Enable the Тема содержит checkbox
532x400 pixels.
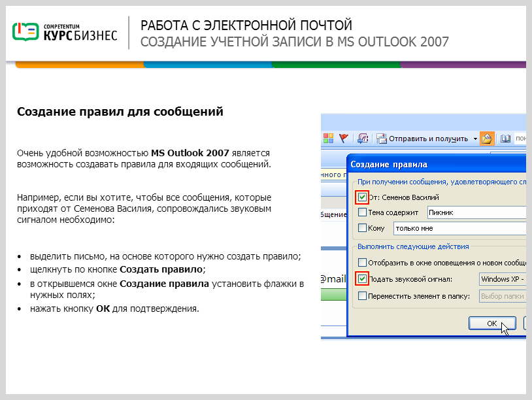[x=362, y=212]
